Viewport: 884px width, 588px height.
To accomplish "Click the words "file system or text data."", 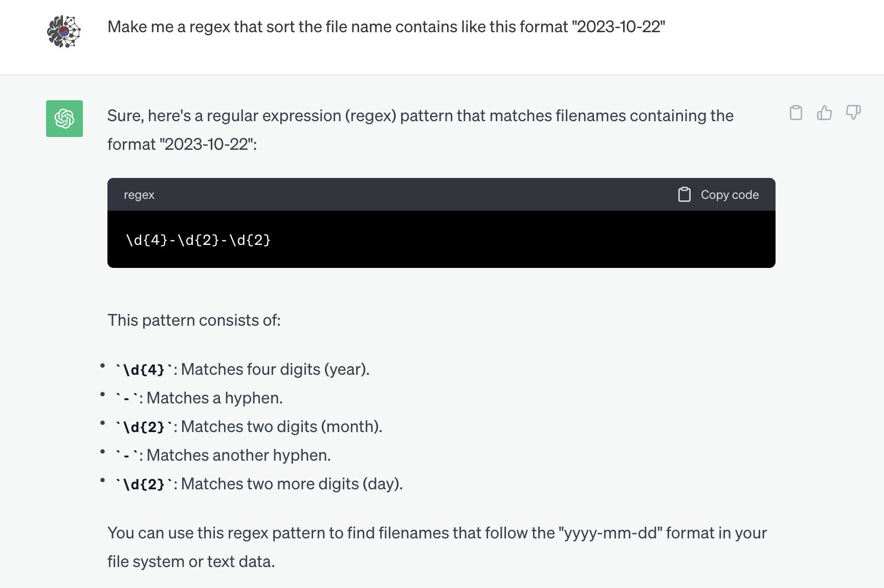I will click(191, 561).
